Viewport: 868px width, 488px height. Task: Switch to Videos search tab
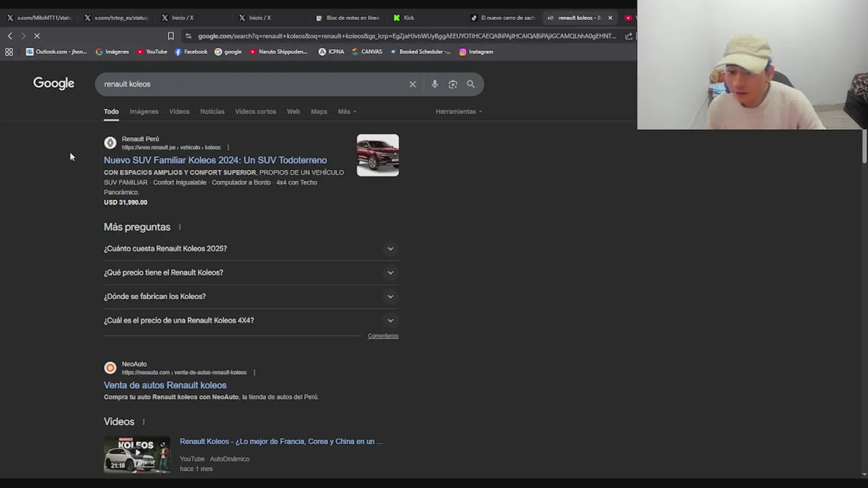179,111
